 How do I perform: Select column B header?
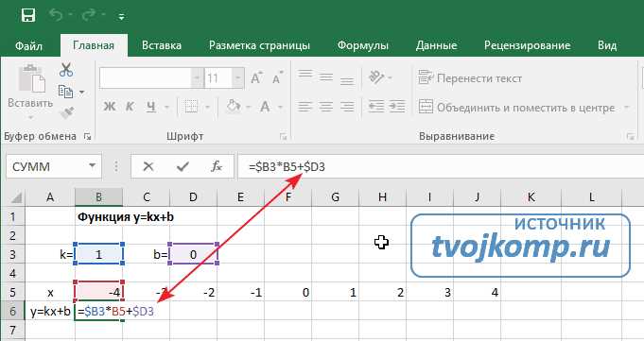[98, 197]
